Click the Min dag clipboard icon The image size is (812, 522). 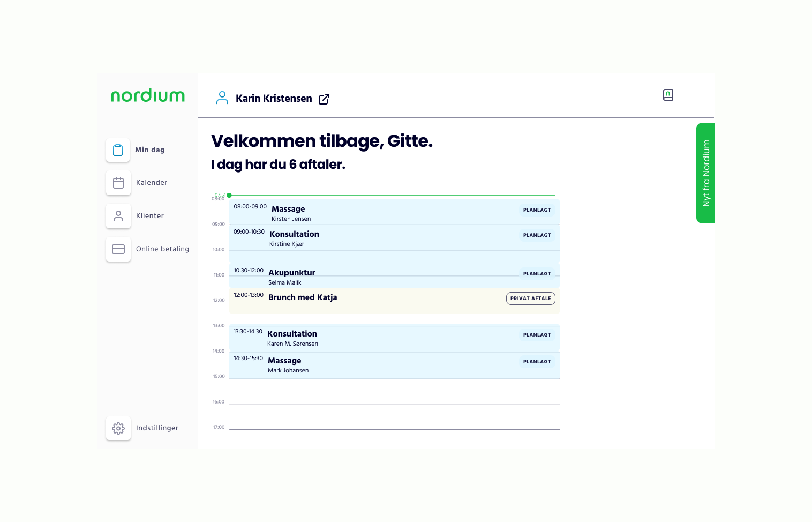pos(118,150)
